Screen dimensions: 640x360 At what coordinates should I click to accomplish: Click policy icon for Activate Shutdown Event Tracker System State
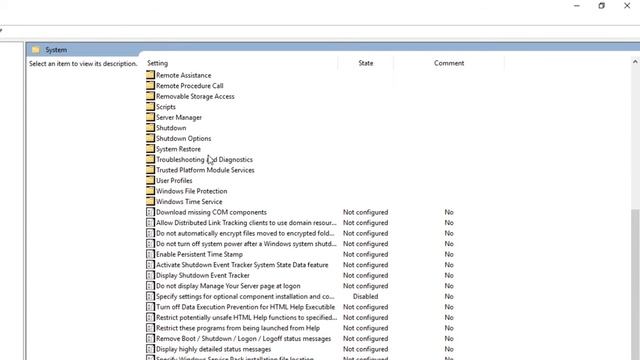[x=150, y=265]
